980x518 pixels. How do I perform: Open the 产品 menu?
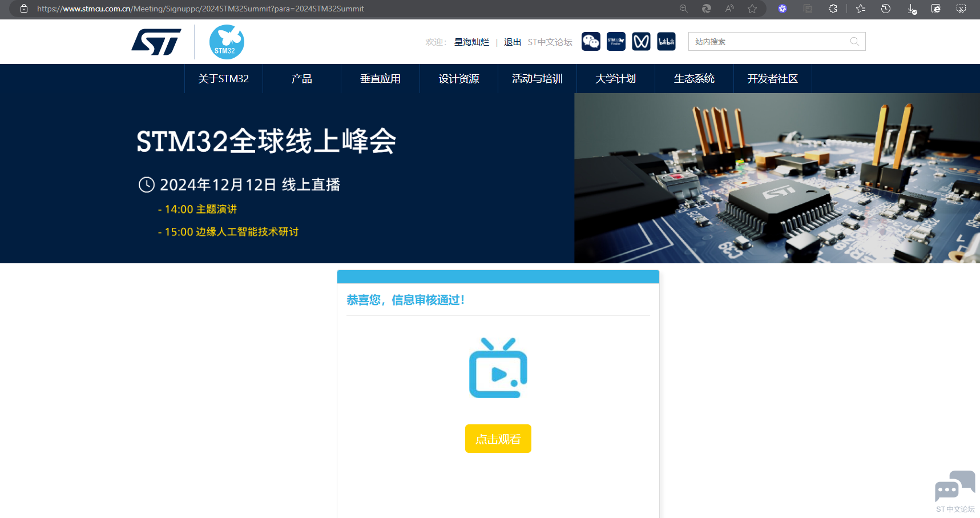coord(302,79)
